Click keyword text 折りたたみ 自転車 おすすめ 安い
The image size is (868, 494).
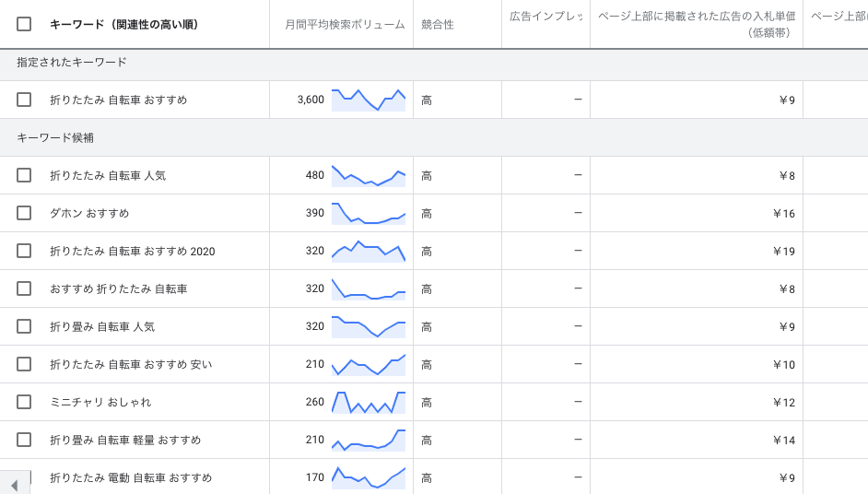click(131, 364)
